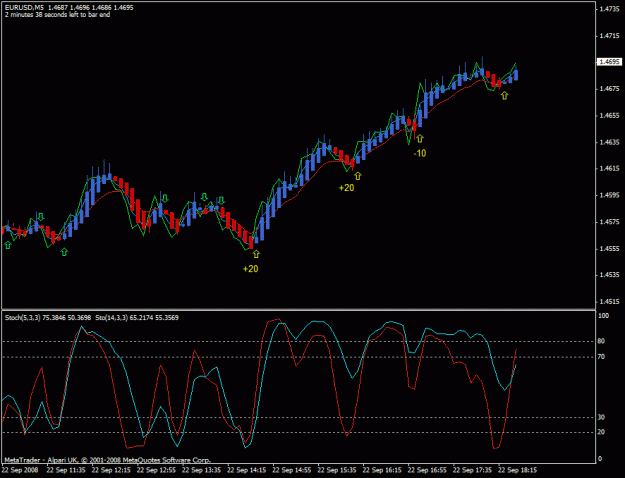Click the 1.4655 price scale value

(x=610, y=116)
